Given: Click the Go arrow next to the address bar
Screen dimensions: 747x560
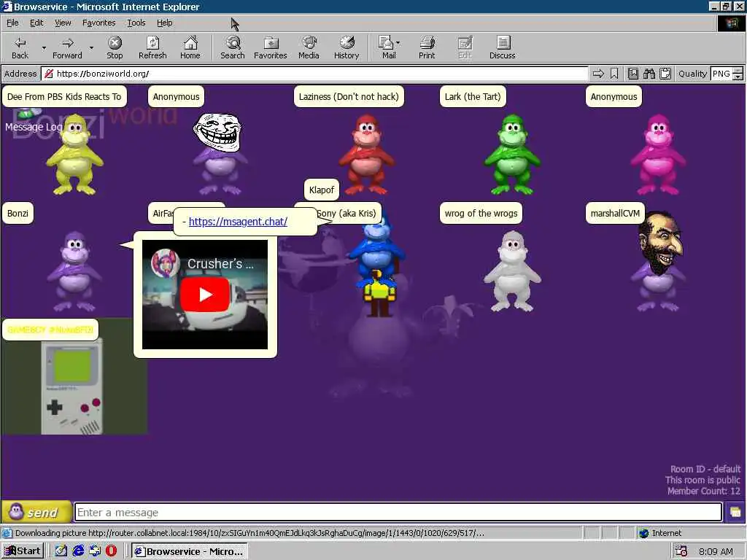Looking at the screenshot, I should (598, 74).
